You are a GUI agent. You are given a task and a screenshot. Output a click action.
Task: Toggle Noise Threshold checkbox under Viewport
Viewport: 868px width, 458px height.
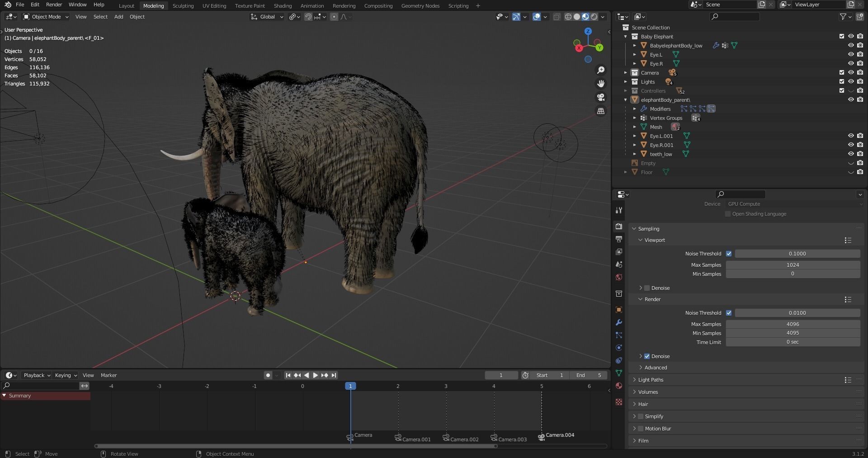tap(729, 254)
